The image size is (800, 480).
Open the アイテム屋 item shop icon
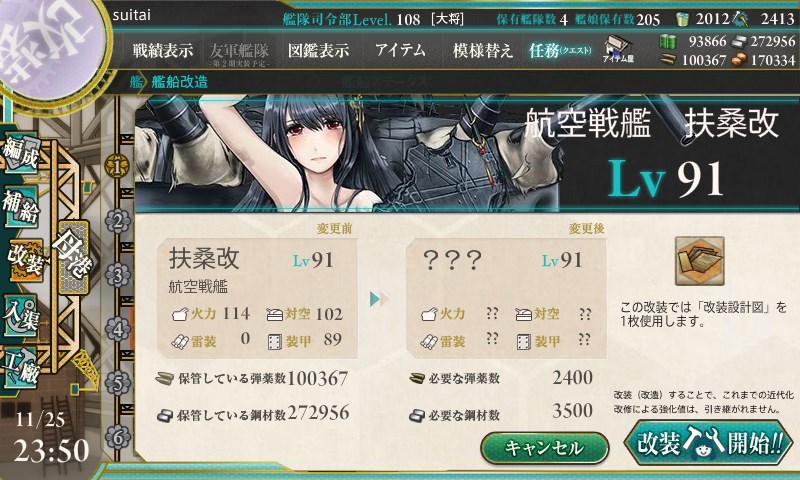(x=618, y=49)
